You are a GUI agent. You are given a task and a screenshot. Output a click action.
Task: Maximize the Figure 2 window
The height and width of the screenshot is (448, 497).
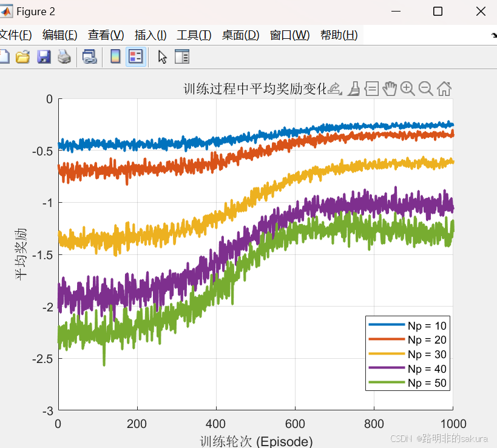(438, 12)
